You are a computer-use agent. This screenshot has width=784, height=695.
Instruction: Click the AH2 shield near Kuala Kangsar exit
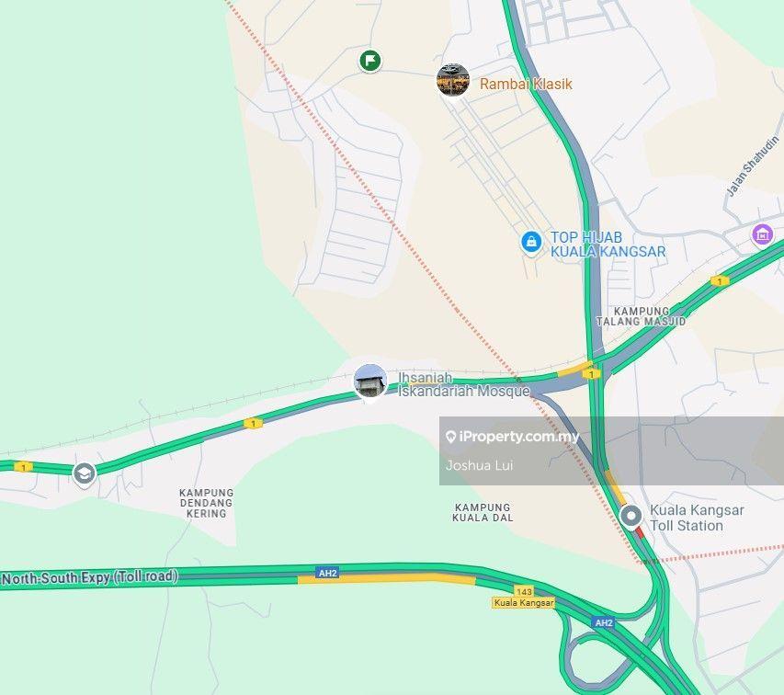click(603, 622)
